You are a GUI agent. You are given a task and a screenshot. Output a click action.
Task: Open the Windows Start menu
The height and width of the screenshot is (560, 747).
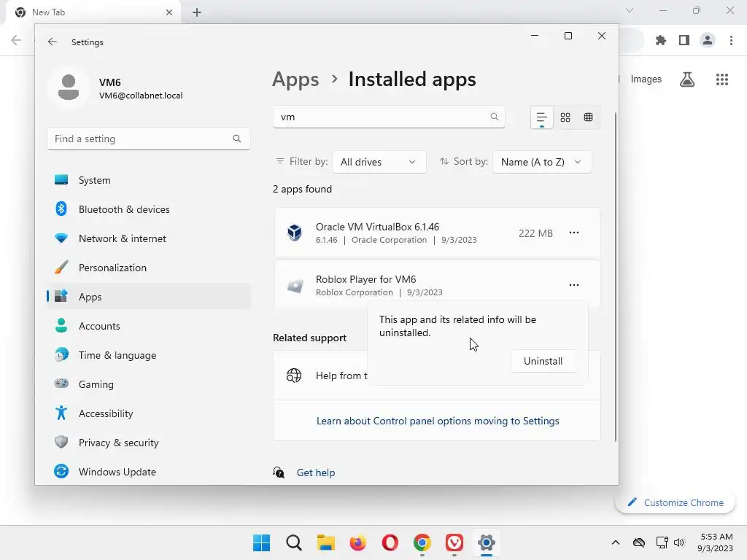tap(261, 542)
